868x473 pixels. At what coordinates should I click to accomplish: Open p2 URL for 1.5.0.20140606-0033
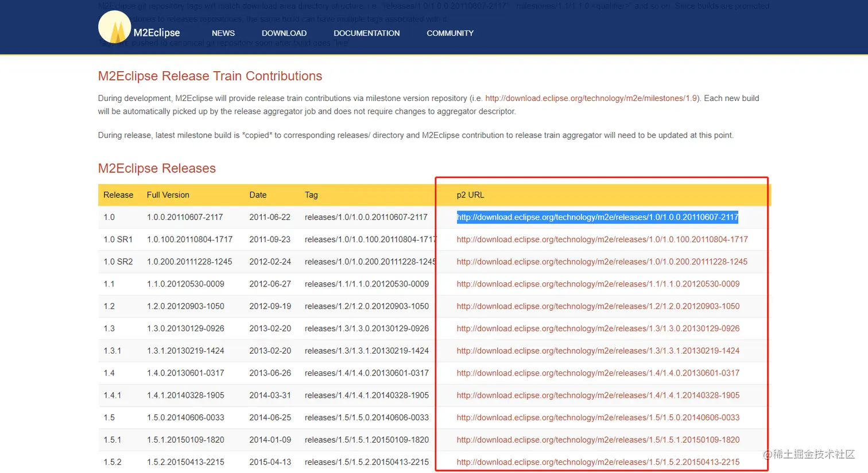(598, 418)
